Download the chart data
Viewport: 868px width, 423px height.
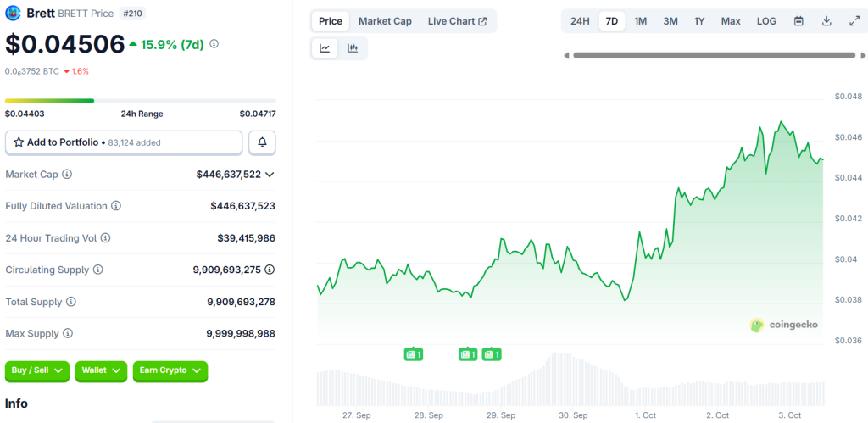826,21
